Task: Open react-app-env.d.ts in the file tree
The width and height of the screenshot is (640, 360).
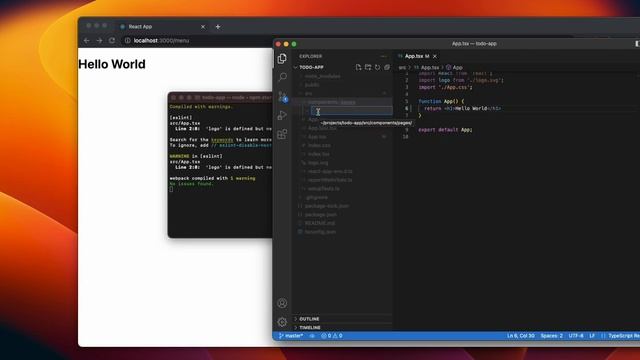Action: pos(330,171)
